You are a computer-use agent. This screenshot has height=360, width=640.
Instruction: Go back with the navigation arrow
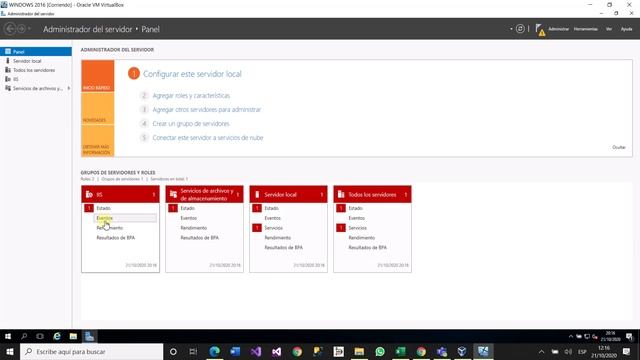pos(10,29)
